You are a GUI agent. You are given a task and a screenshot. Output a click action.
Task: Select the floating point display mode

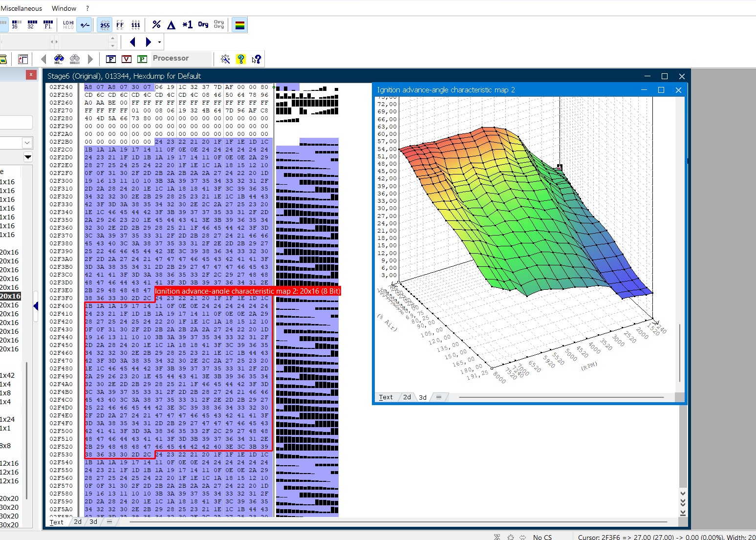[x=47, y=24]
